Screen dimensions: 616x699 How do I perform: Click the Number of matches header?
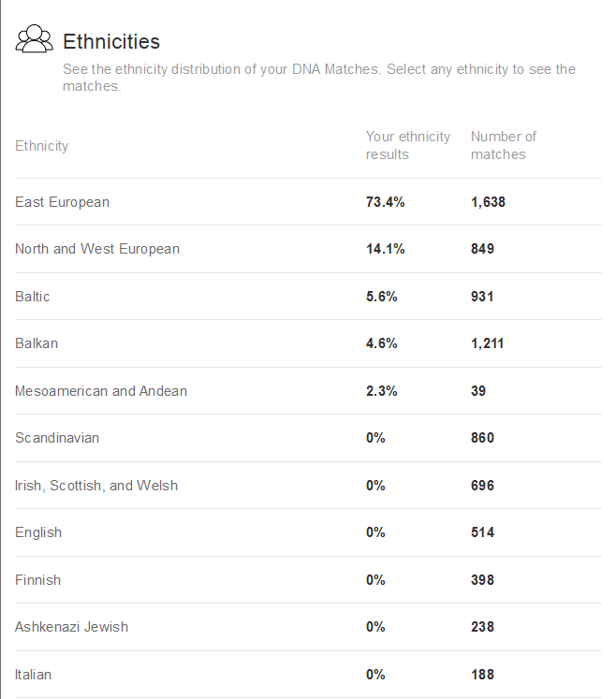(504, 146)
